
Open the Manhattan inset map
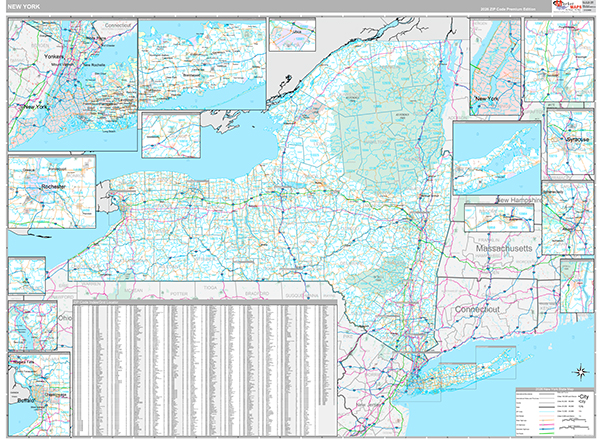click(x=495, y=67)
